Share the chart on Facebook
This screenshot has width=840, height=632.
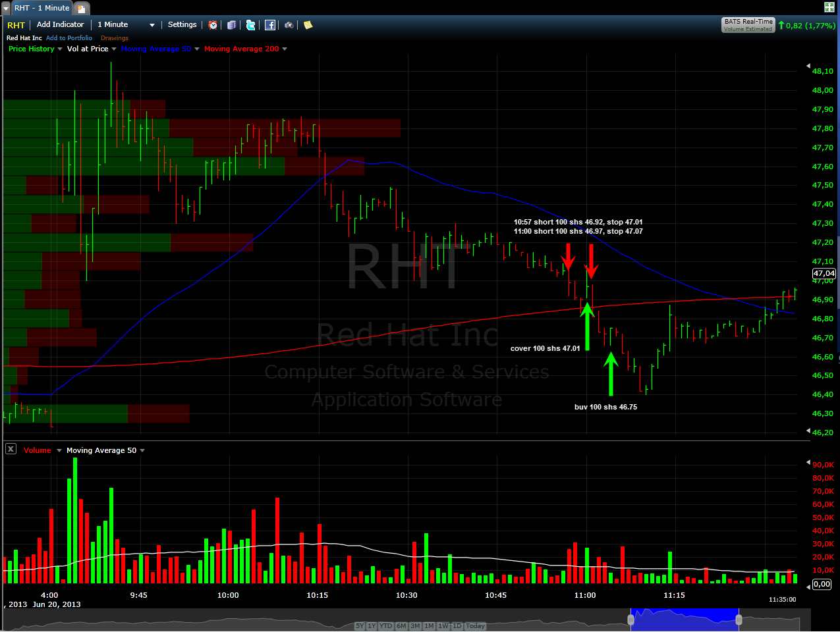[x=270, y=25]
